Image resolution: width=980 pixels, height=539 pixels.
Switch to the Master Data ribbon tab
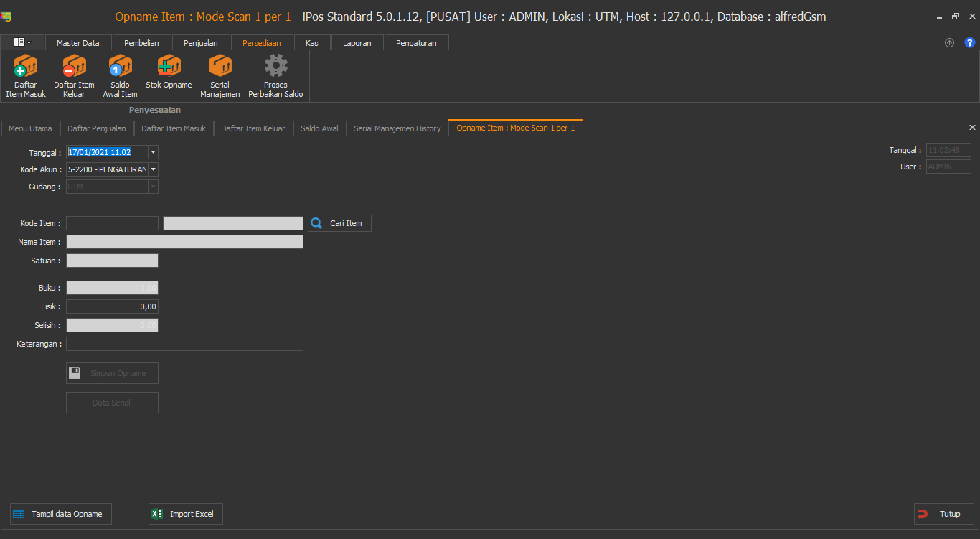click(x=78, y=43)
